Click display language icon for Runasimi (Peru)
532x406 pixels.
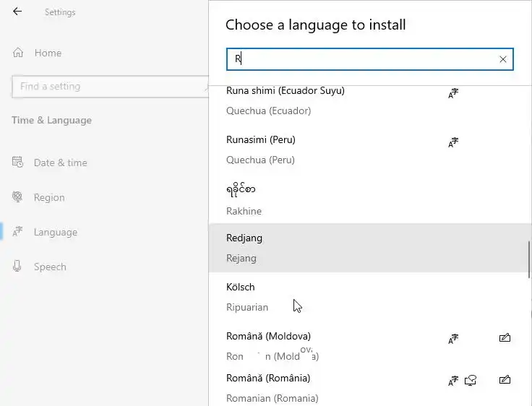coord(453,142)
